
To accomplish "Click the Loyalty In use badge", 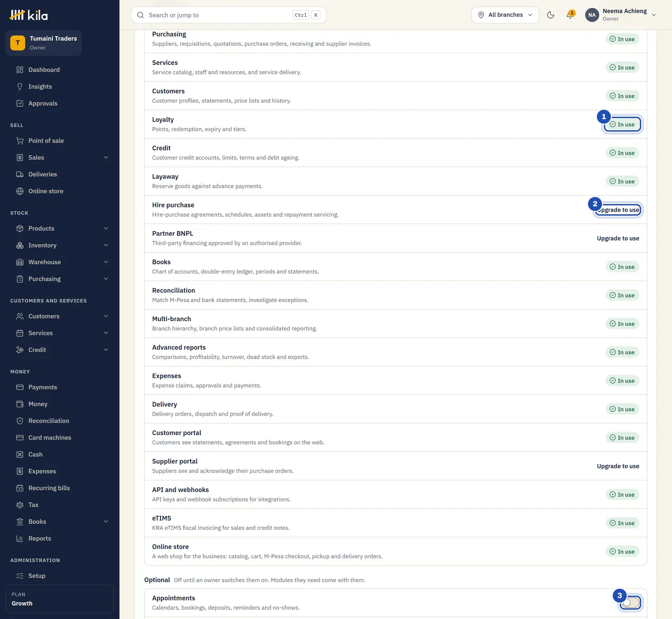I will 623,124.
